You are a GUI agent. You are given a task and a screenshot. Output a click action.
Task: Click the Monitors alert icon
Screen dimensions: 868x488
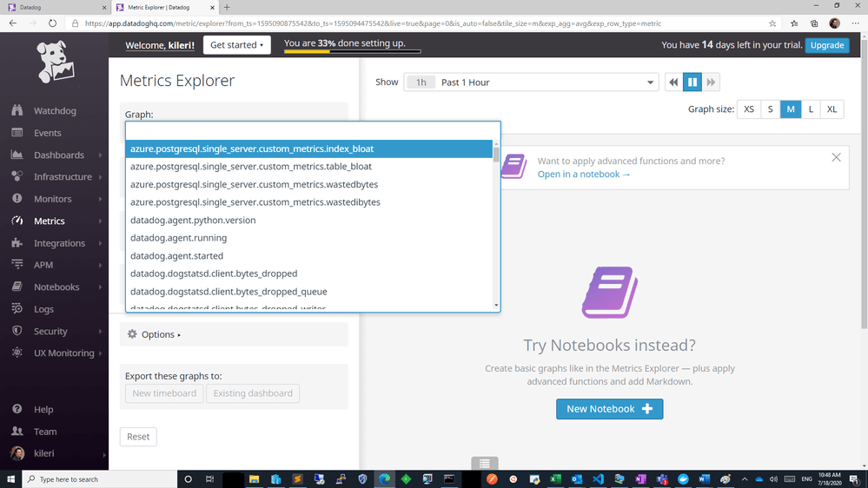tap(17, 198)
